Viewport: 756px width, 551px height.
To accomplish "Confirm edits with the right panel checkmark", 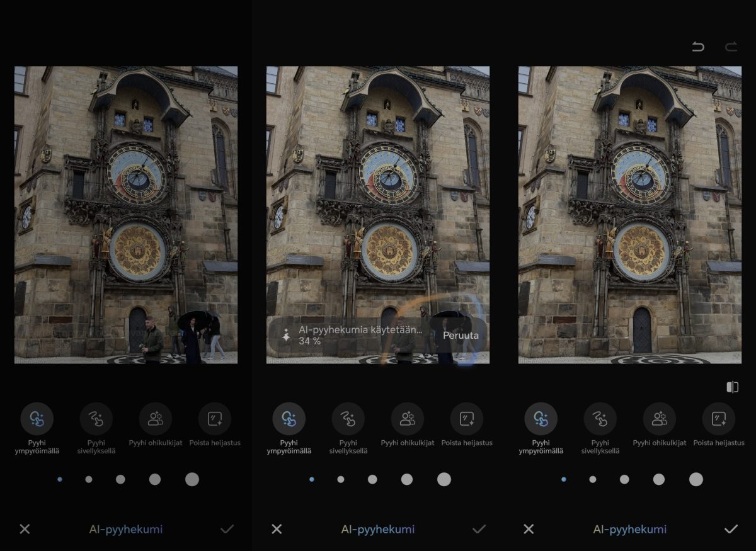I will (731, 529).
